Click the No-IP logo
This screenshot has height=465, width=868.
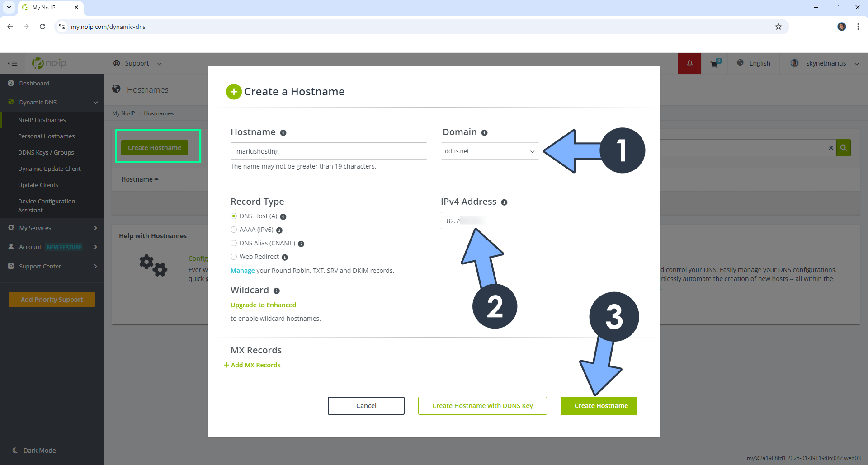pyautogui.click(x=49, y=63)
